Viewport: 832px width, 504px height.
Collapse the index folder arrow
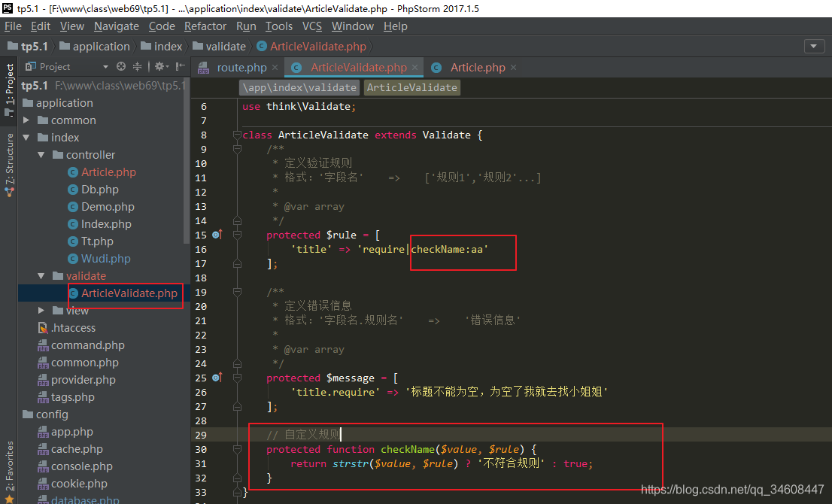(x=26, y=138)
